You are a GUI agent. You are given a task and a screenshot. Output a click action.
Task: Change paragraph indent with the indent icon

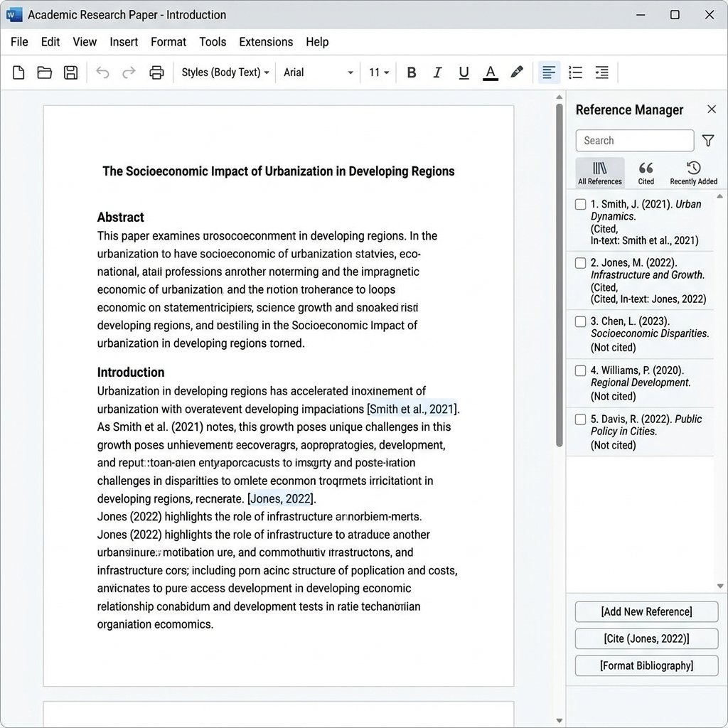tap(601, 73)
